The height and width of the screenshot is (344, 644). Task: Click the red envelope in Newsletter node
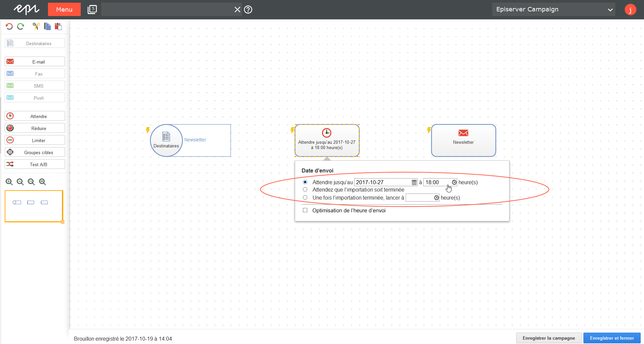[x=463, y=133]
